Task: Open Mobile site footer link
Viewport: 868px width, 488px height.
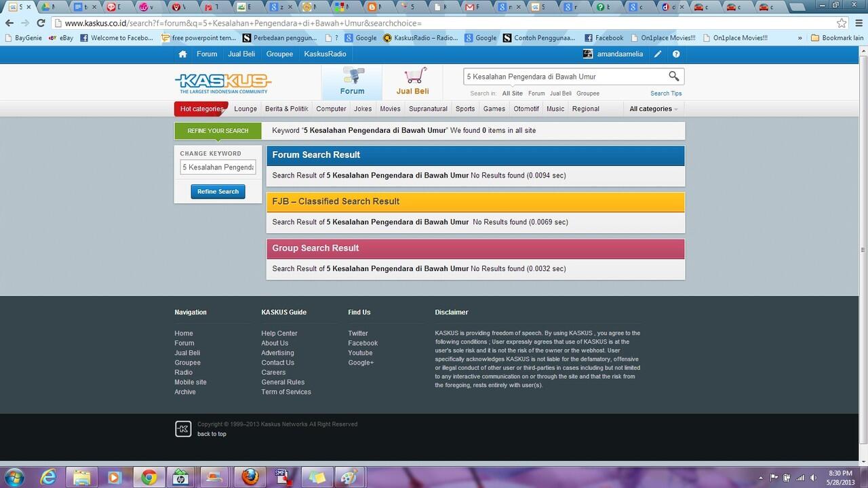Action: pos(191,382)
